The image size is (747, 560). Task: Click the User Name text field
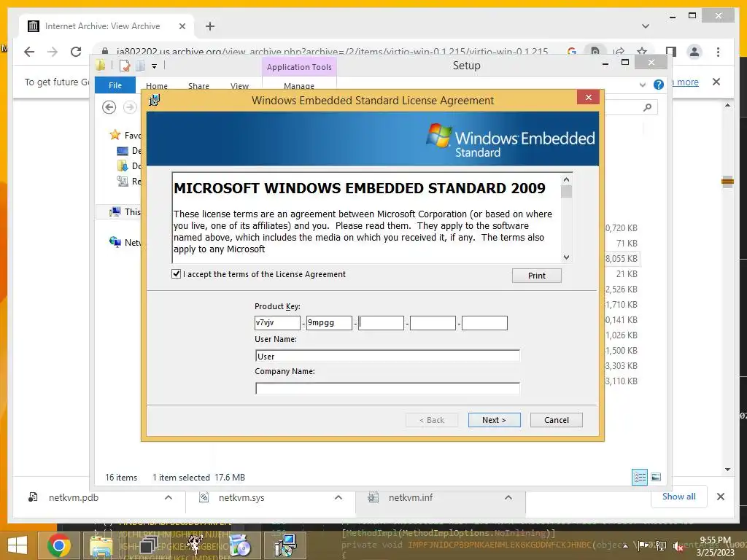387,356
